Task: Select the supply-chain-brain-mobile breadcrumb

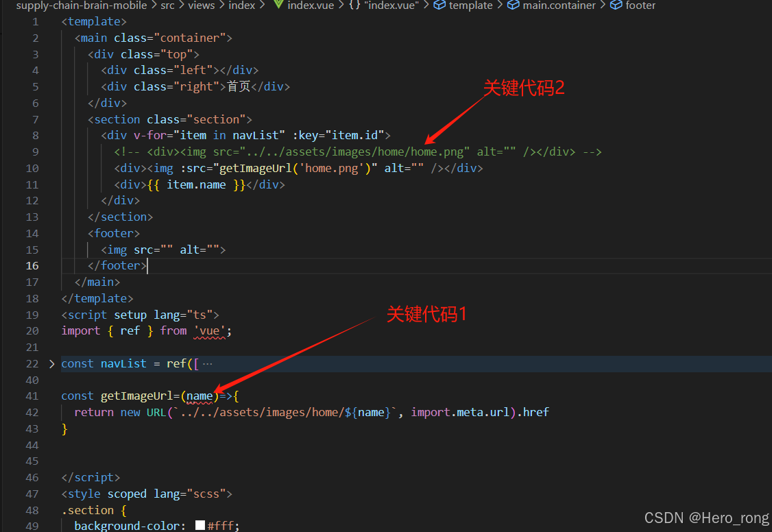Action: click(x=81, y=5)
